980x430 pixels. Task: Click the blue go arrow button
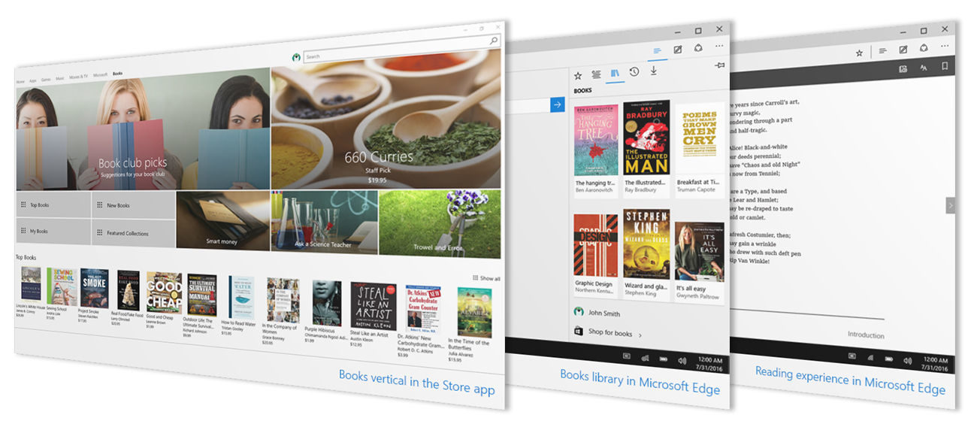click(558, 104)
